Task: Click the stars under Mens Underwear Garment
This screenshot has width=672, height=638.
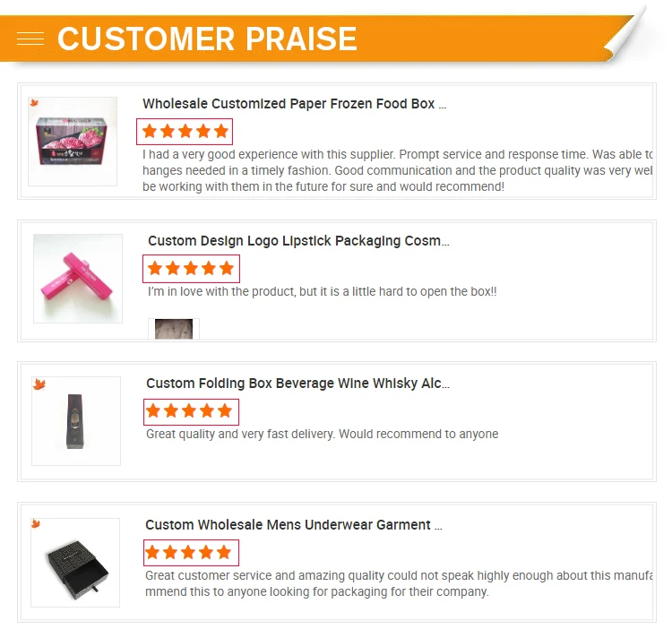Action: (189, 553)
